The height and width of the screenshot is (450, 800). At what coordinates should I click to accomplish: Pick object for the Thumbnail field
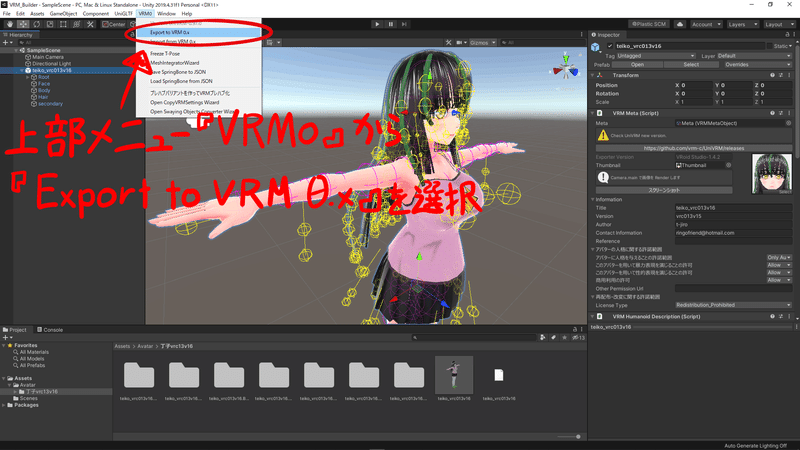point(729,165)
